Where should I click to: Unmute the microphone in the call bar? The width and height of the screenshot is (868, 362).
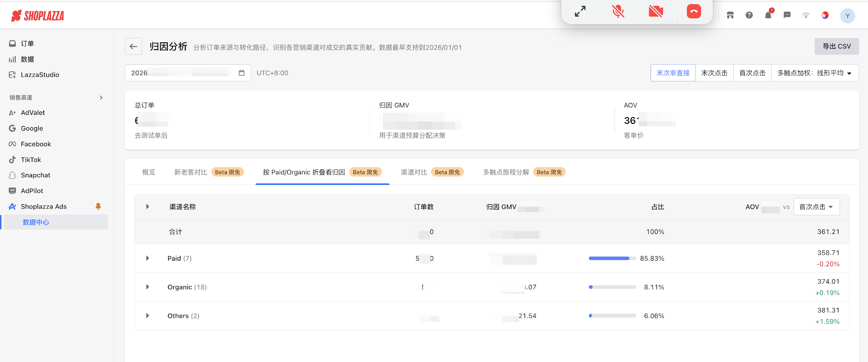618,11
